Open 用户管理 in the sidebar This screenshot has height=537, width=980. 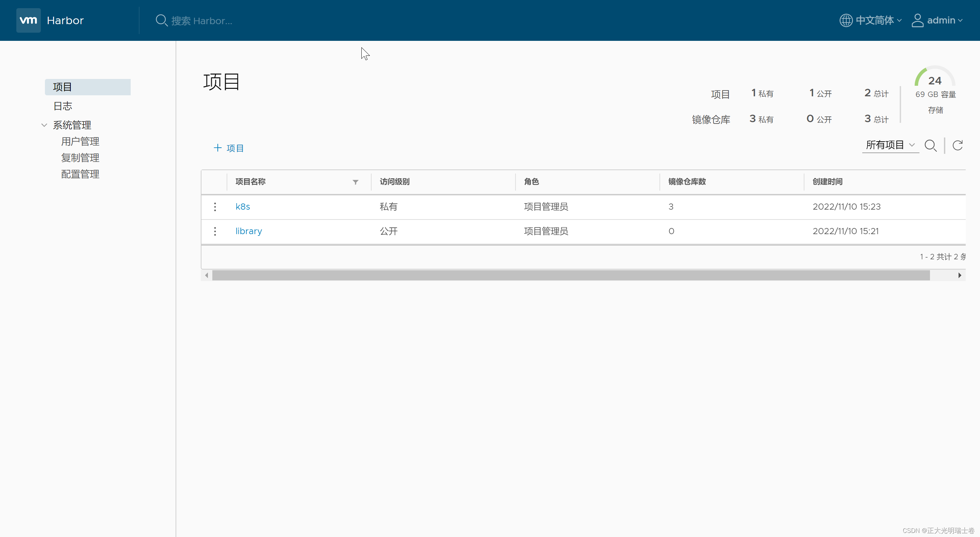point(80,141)
